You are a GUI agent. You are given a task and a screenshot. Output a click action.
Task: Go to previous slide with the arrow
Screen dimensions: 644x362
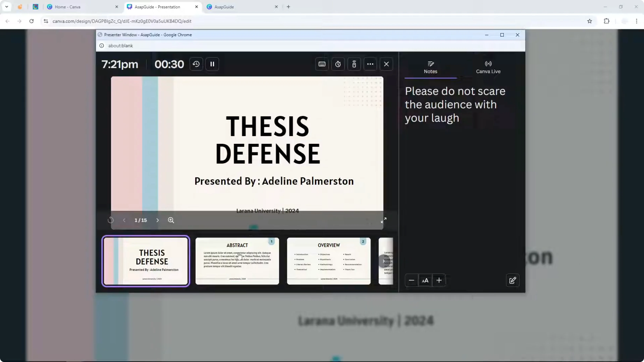tap(124, 220)
